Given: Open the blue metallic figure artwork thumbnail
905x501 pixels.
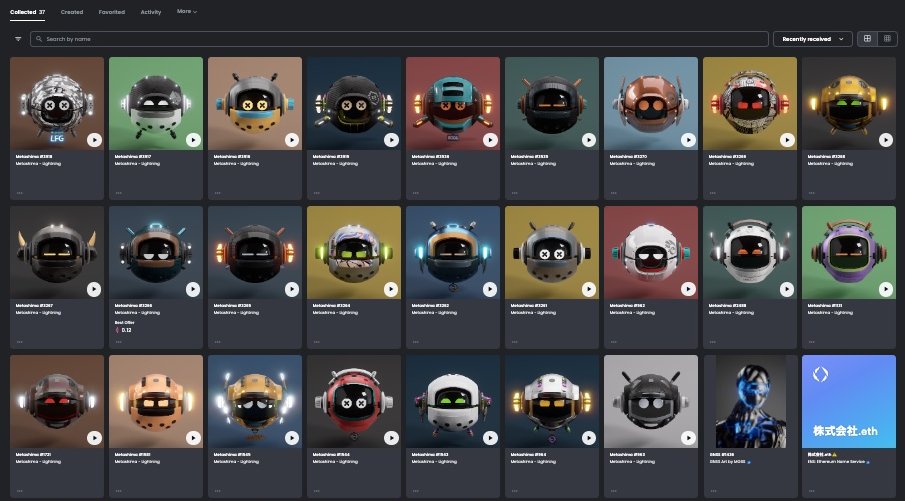Looking at the screenshot, I should (750, 402).
